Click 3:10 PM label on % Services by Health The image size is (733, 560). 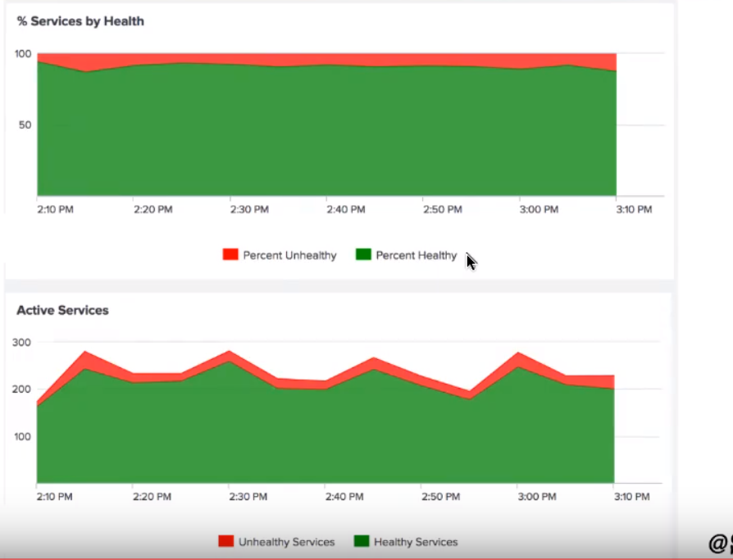(x=633, y=210)
